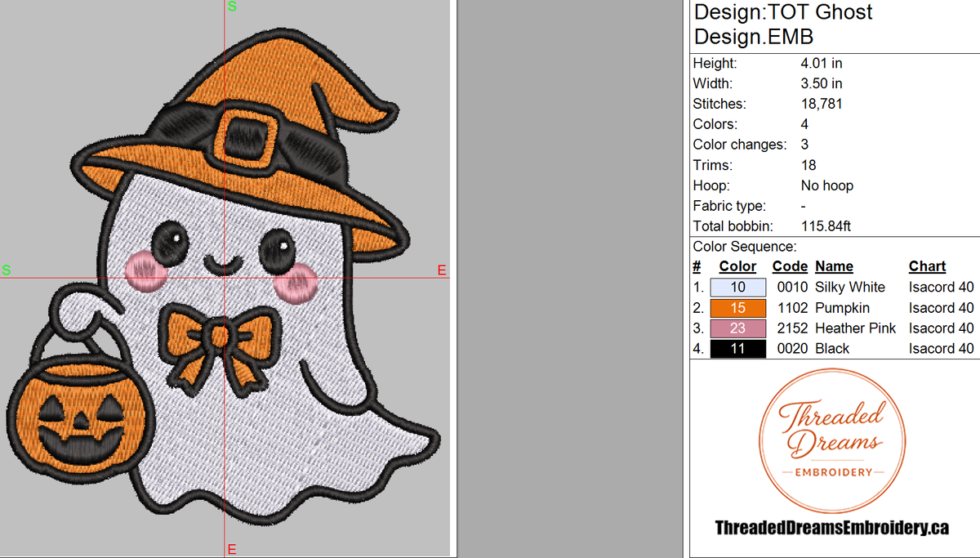Select the Pumpkin orange color swatch 15
Viewport: 980px width, 558px height.
point(738,308)
